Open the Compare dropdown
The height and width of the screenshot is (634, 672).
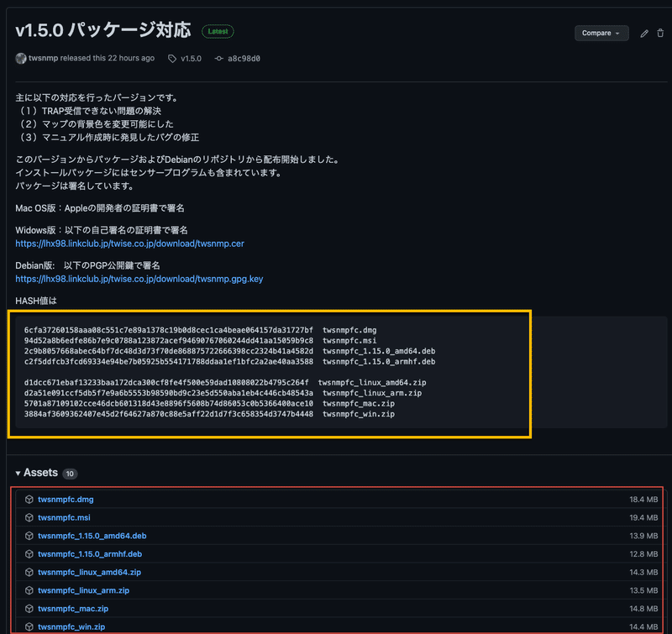pos(601,33)
